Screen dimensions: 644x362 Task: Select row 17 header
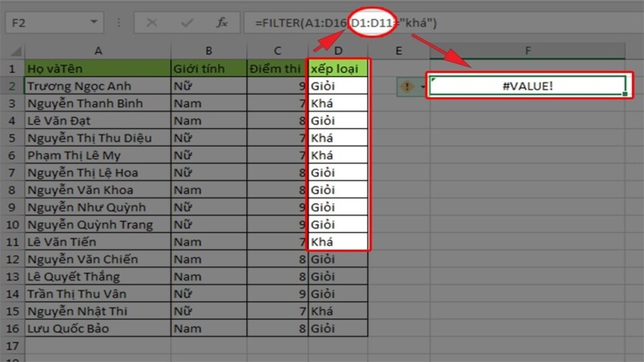coord(12,346)
